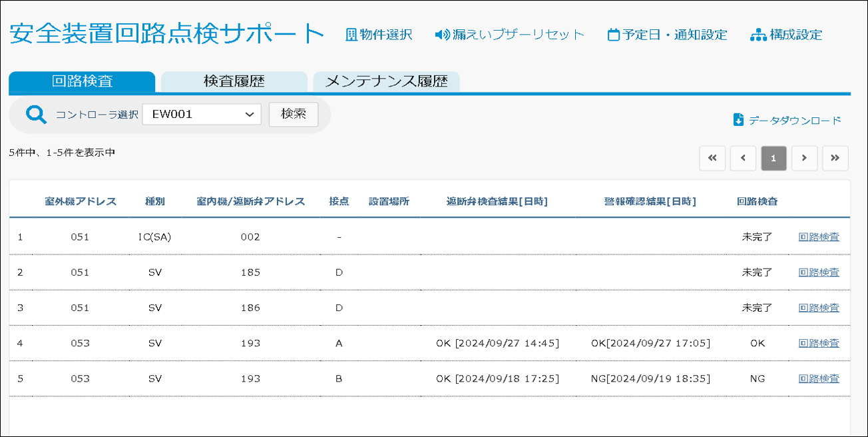The image size is (868, 437).
Task: Select page 1 in the pagination
Action: (773, 159)
